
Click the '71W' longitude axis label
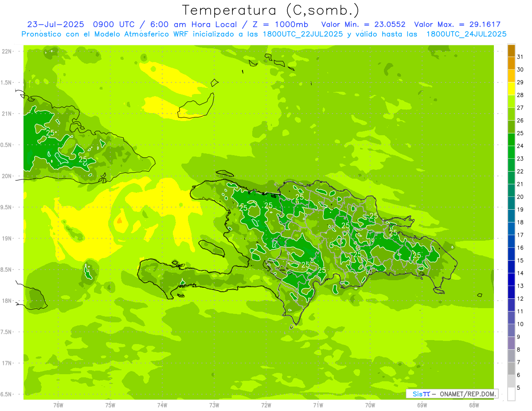[318, 405]
